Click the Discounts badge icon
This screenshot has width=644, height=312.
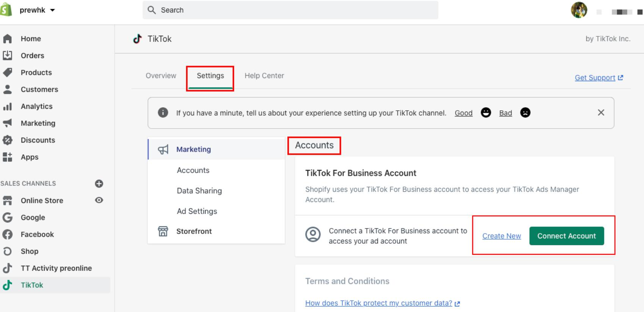click(7, 140)
